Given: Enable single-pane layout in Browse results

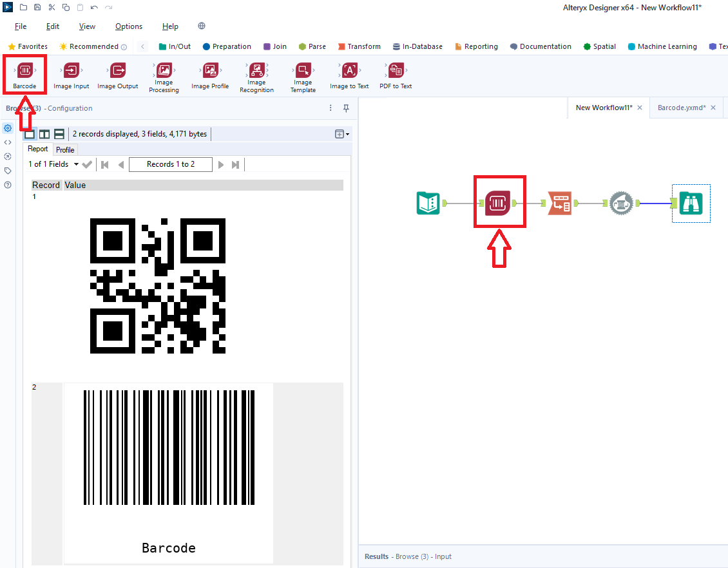Looking at the screenshot, I should [30, 133].
